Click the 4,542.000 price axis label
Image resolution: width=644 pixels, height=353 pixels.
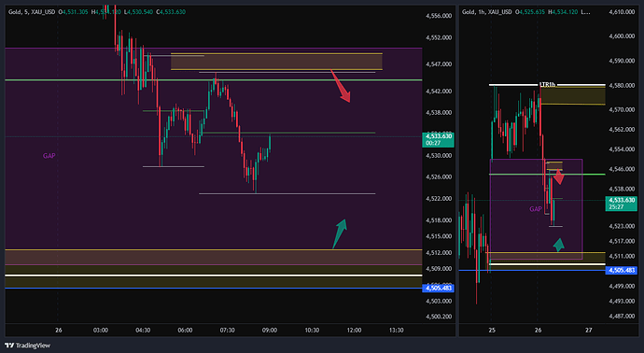(x=439, y=91)
